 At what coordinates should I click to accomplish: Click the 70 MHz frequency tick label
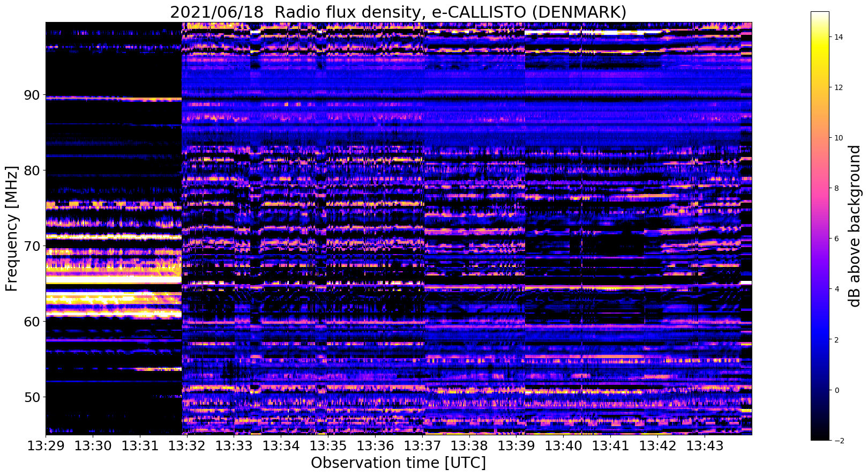click(32, 247)
